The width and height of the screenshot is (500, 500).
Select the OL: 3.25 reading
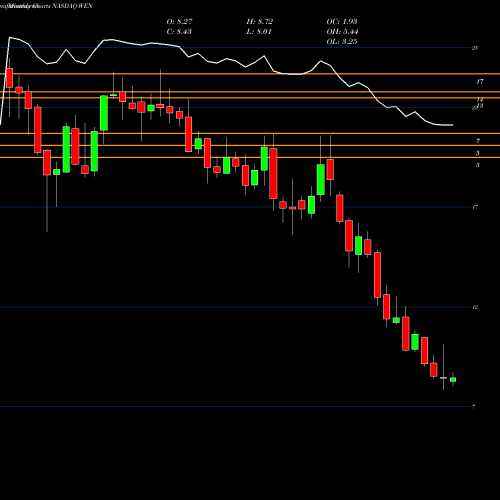(342, 42)
